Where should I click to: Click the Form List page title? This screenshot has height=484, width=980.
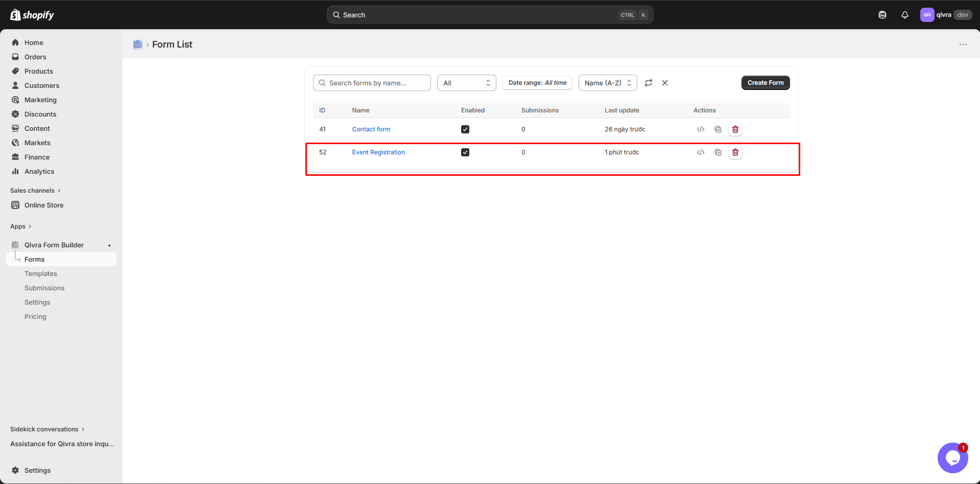click(x=172, y=44)
